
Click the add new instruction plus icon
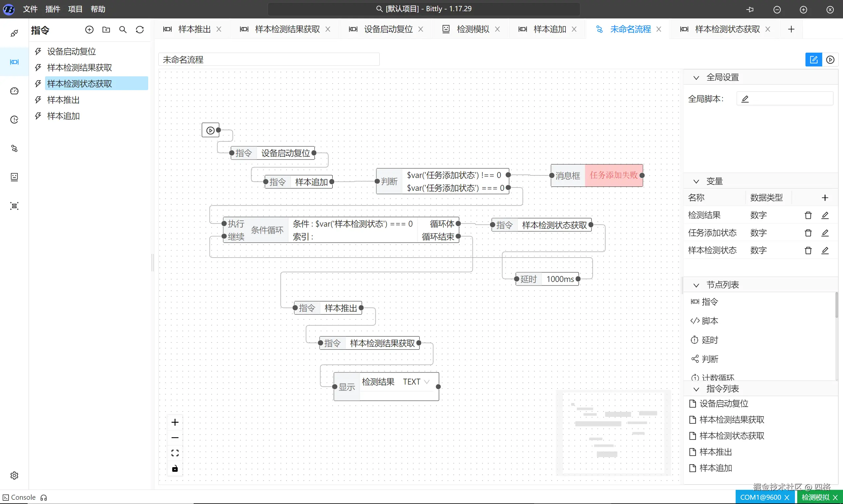89,30
